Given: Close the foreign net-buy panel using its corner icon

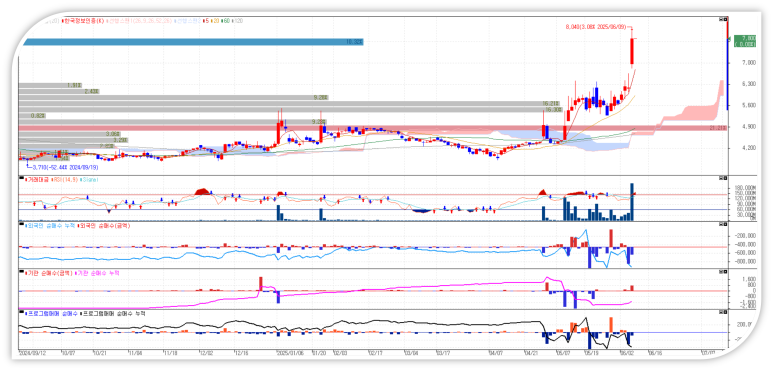Looking at the screenshot, I should pos(725,224).
